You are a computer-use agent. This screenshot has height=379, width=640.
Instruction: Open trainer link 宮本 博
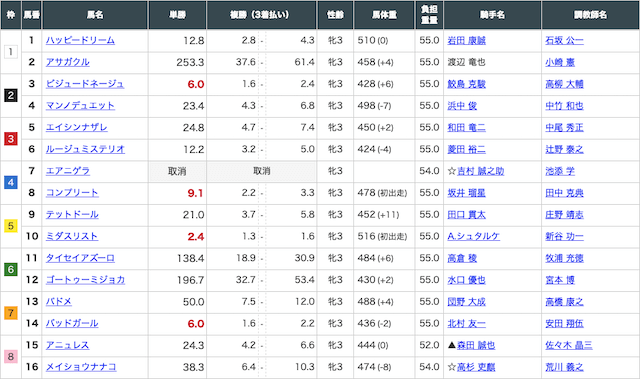560,280
